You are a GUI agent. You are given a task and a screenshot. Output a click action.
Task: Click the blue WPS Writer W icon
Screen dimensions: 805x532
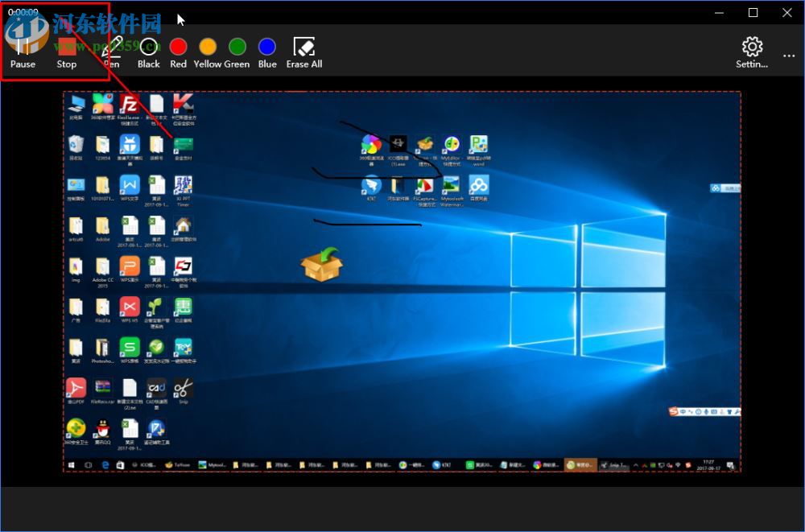(x=130, y=188)
